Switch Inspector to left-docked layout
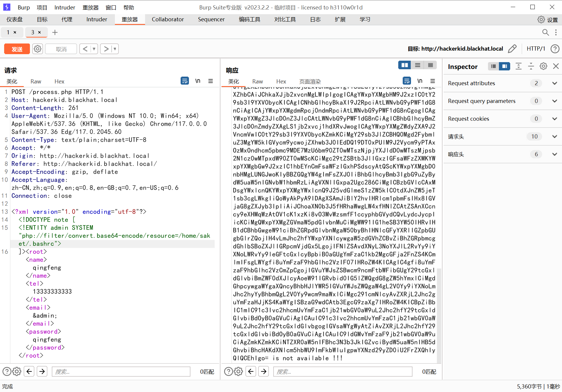Viewport: 562px width, 392px height. click(493, 66)
